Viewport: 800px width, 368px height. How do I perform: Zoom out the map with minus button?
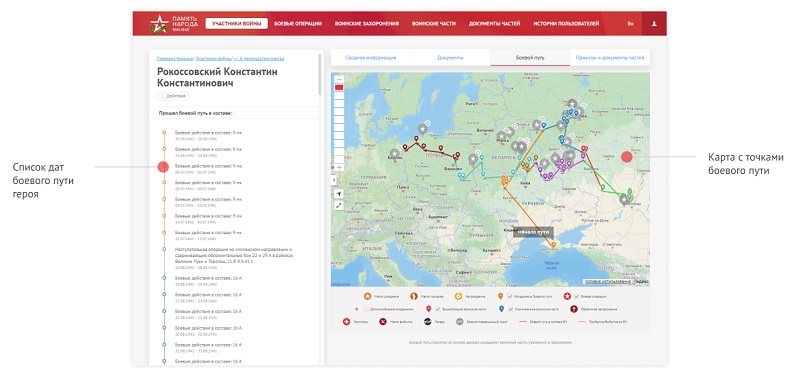pos(339,79)
